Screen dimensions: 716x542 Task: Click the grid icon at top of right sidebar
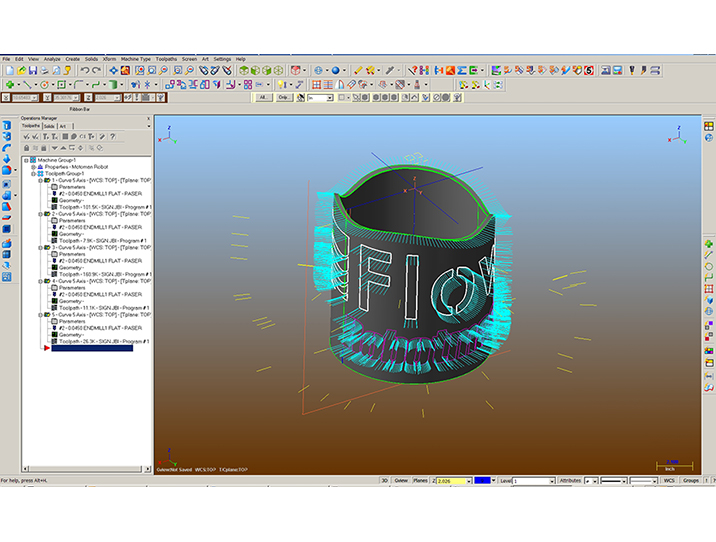[x=709, y=126]
